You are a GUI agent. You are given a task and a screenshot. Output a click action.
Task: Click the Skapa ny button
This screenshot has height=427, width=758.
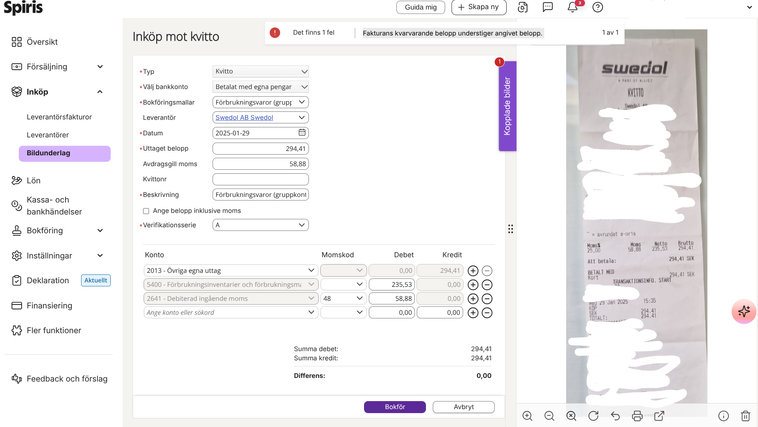(x=479, y=7)
